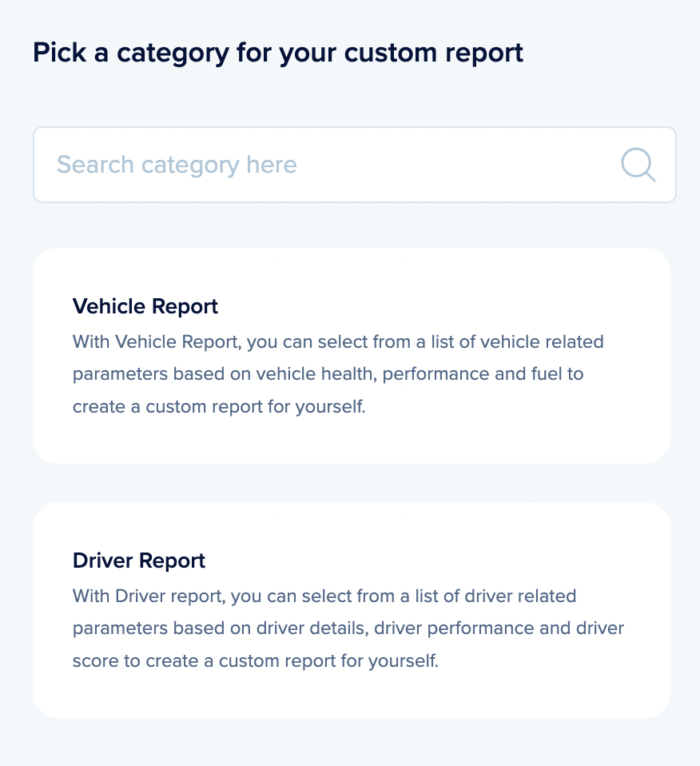Viewport: 700px width, 766px height.
Task: Click the 'Driver Report' card title
Action: 139,561
